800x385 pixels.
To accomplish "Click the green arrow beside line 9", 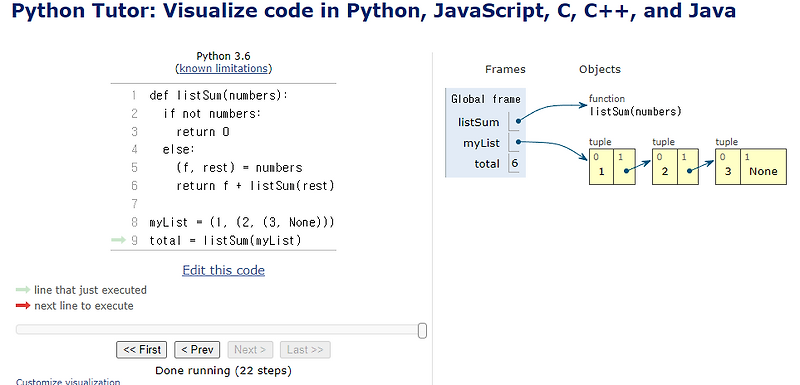I will tap(118, 240).
